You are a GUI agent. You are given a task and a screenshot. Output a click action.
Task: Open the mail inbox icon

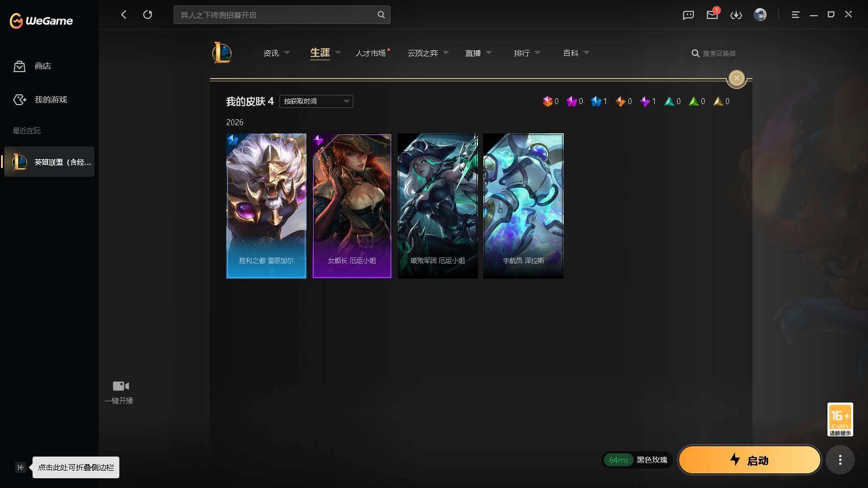[712, 15]
